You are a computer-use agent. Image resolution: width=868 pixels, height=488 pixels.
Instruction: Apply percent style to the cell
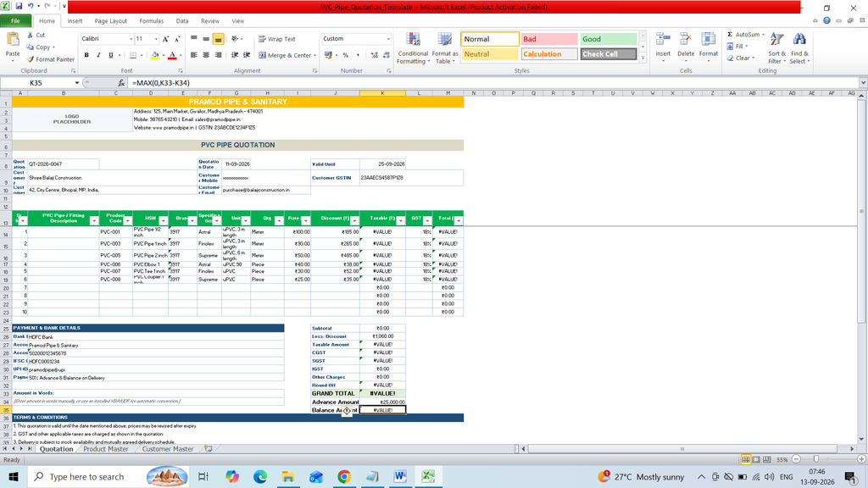tap(346, 55)
